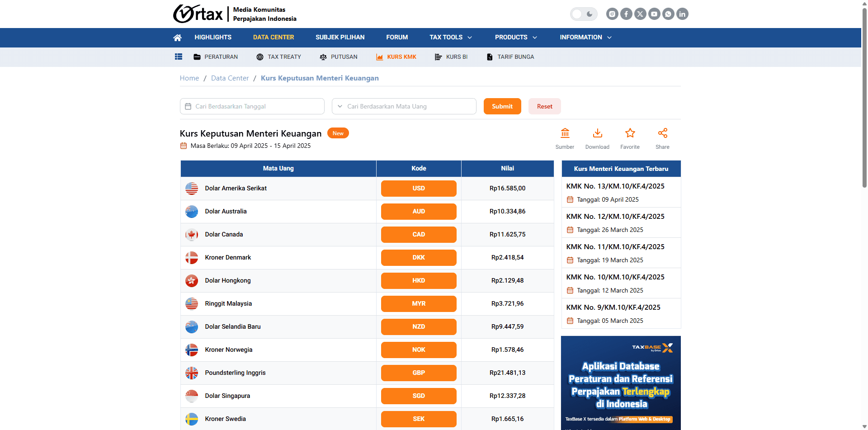This screenshot has width=868, height=430.
Task: Open the Instagram social icon
Action: click(612, 14)
